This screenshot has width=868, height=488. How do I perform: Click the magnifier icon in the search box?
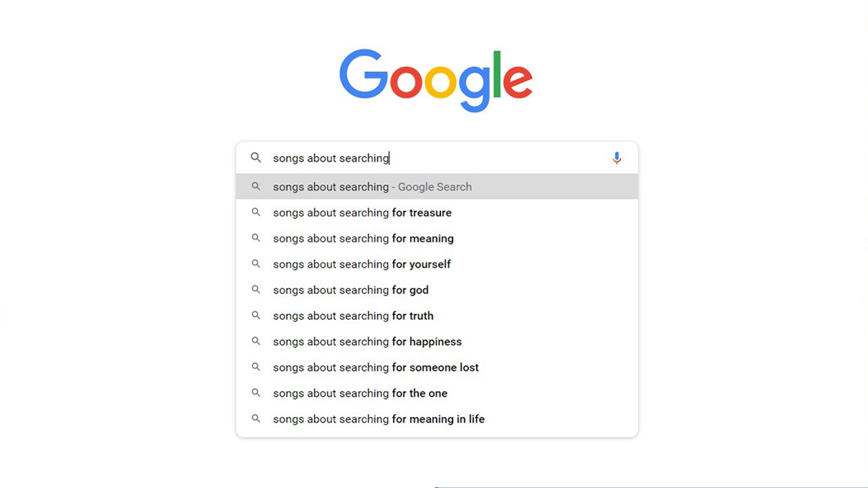pos(255,158)
